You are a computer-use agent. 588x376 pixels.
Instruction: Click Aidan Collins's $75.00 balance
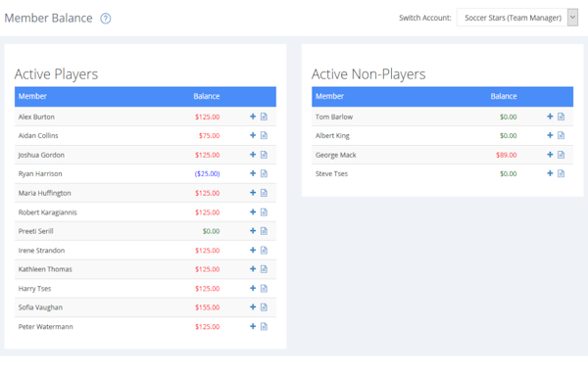point(210,135)
